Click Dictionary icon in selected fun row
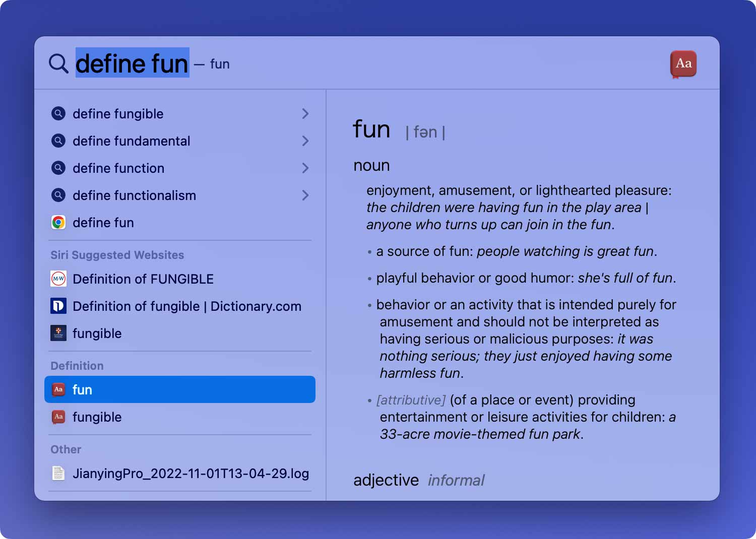 point(58,389)
